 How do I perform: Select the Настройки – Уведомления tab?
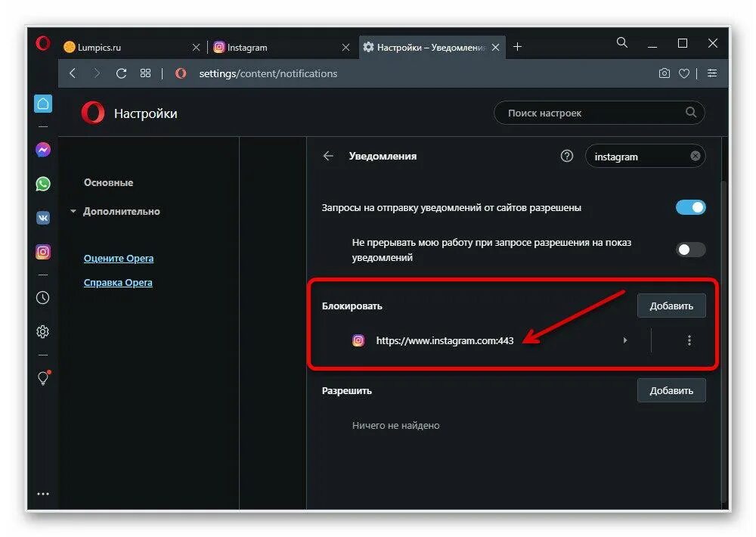(x=432, y=48)
